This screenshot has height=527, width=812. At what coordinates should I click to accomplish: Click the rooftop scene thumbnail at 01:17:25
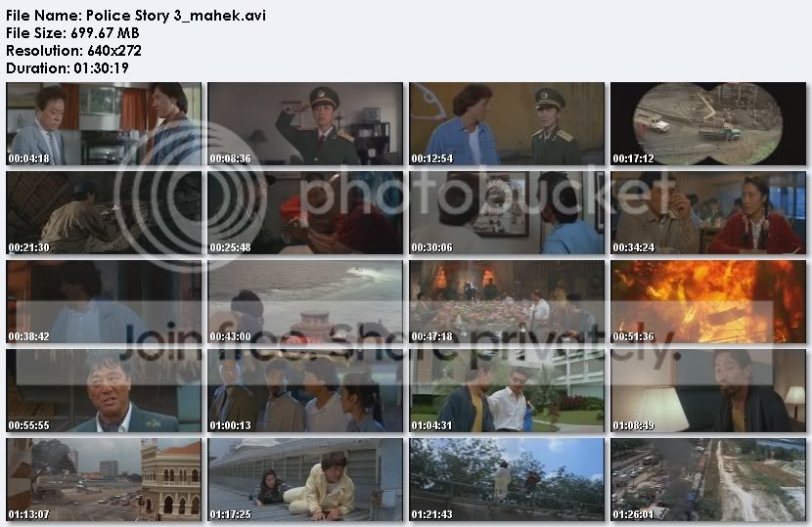point(305,480)
